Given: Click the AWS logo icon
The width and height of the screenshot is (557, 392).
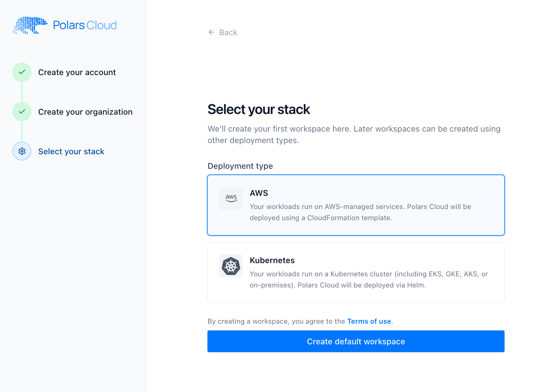Looking at the screenshot, I should (x=231, y=199).
